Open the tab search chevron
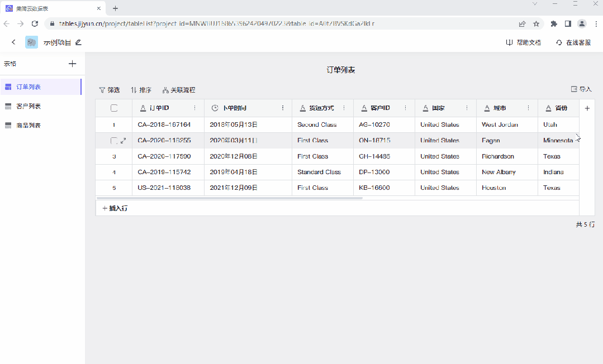Screen dimensions: 603x364 (x=535, y=3)
